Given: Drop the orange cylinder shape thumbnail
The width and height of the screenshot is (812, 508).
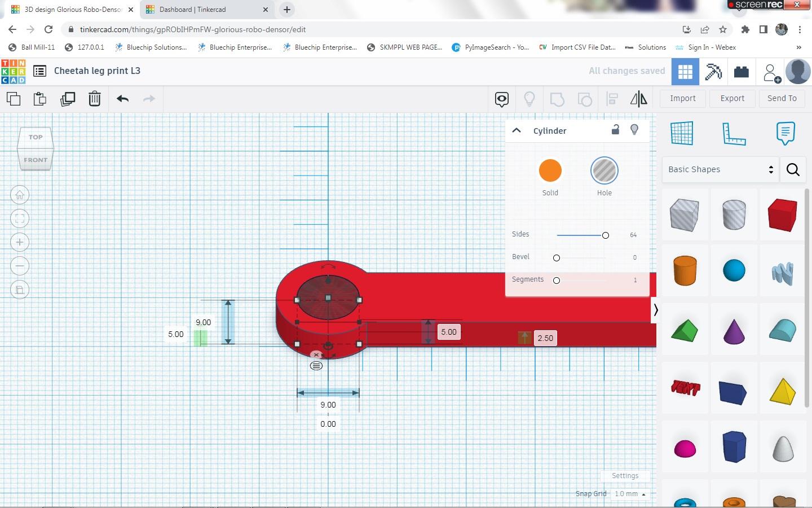Looking at the screenshot, I should coord(685,270).
